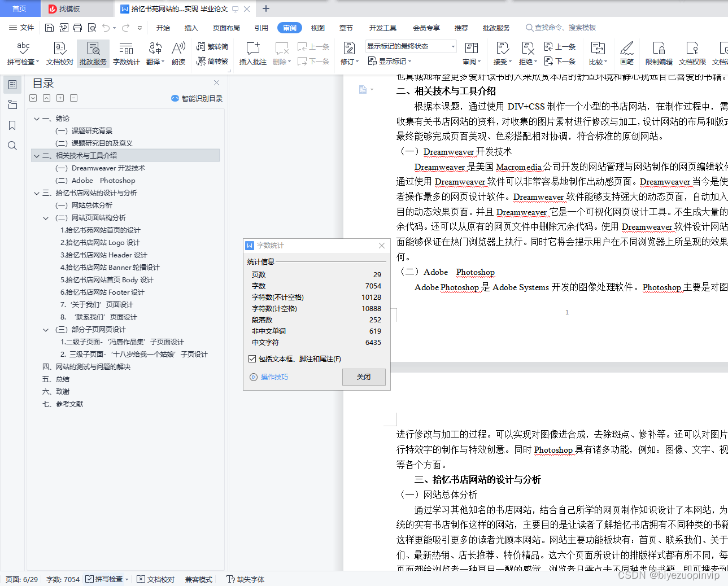Go to next revision 下一条
Screen dimensions: 728x586
point(560,61)
